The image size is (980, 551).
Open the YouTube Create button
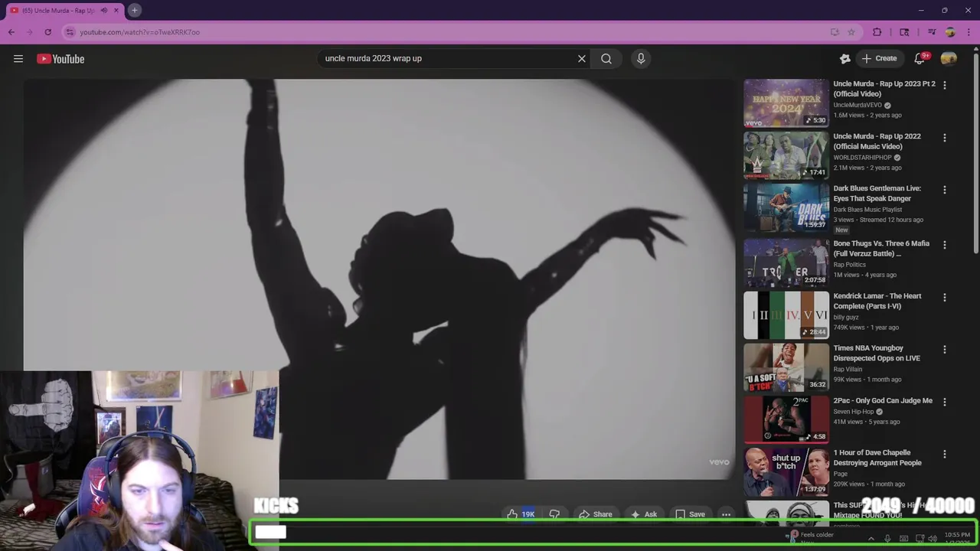tap(879, 58)
